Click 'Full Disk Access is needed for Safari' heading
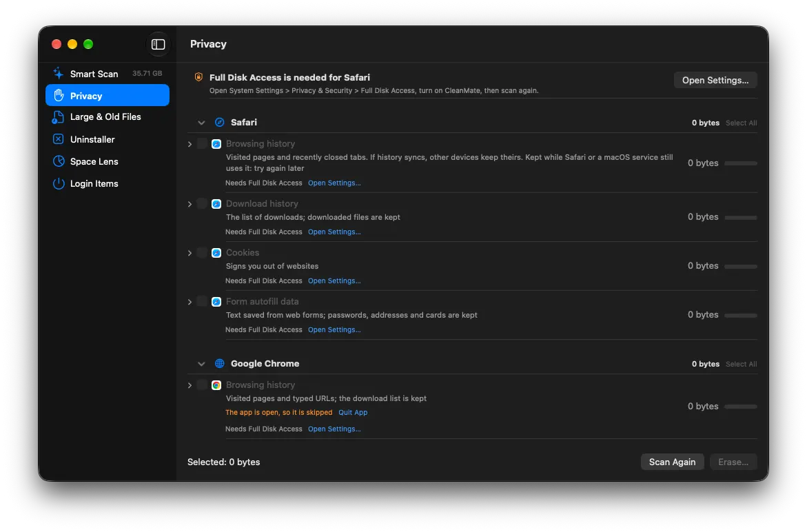807x532 pixels. point(289,77)
